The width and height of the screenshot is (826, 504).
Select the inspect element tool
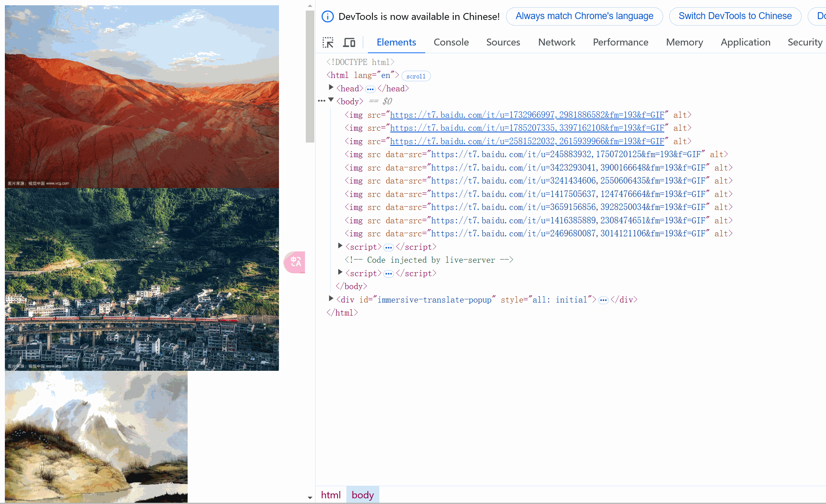pos(328,42)
